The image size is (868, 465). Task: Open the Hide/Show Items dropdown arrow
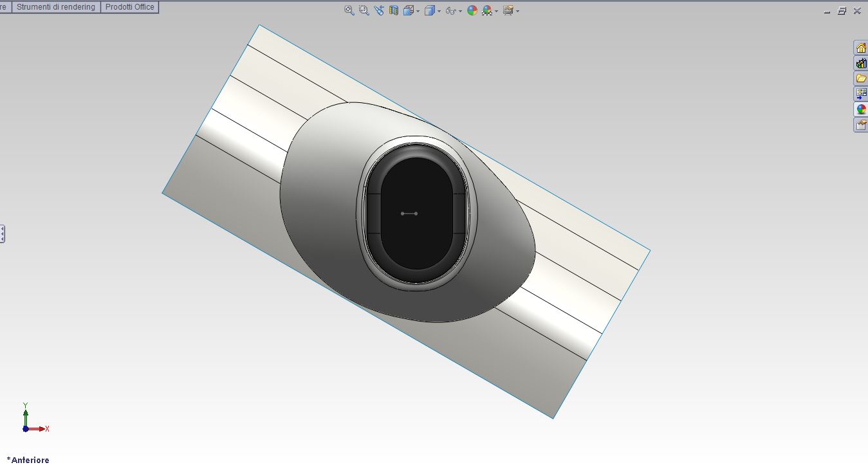(x=461, y=11)
